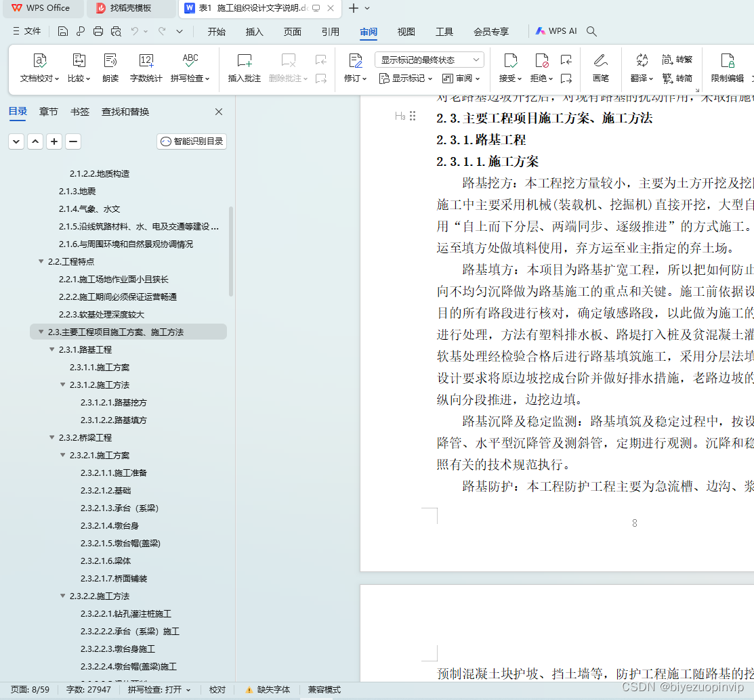This screenshot has width=754, height=700.
Task: Click the collapse-all up arrow button
Action: coord(35,141)
